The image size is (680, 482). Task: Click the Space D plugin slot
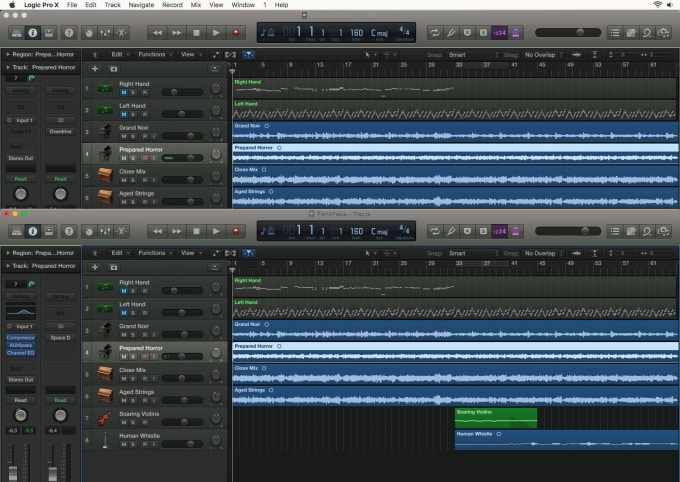point(60,338)
